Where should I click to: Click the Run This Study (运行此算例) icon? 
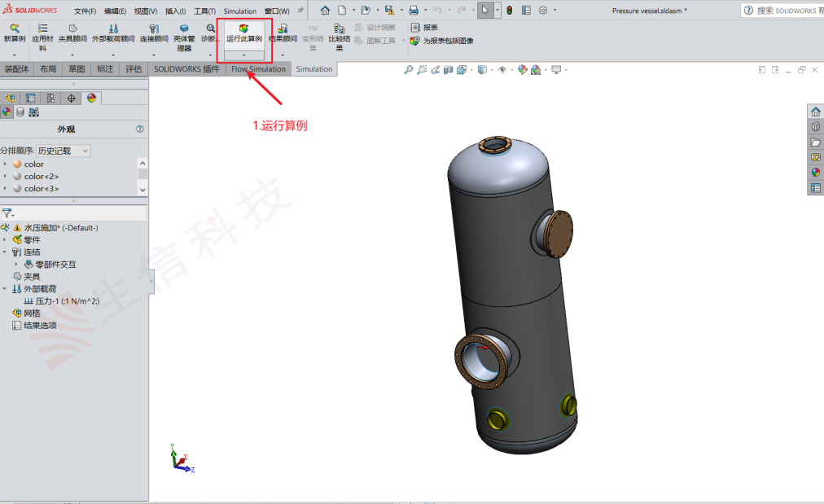(x=243, y=28)
